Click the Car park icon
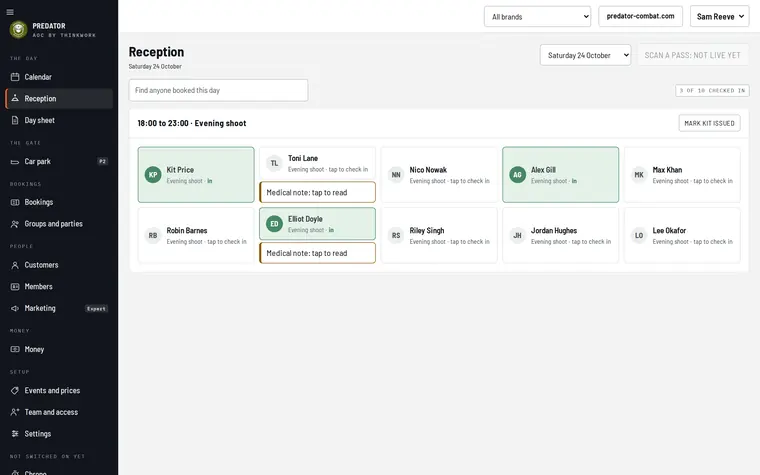 (x=15, y=161)
